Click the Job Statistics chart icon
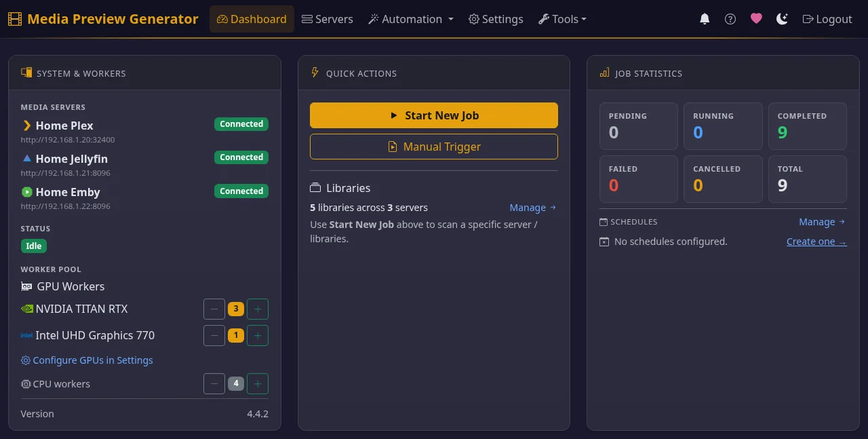The image size is (868, 439). pos(604,73)
